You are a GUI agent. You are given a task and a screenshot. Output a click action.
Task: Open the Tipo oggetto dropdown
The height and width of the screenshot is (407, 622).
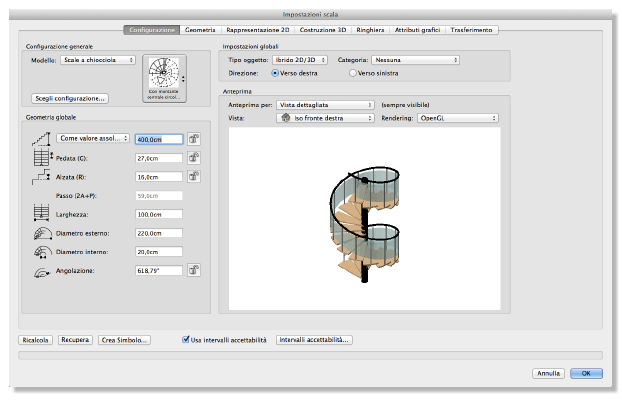click(x=299, y=60)
